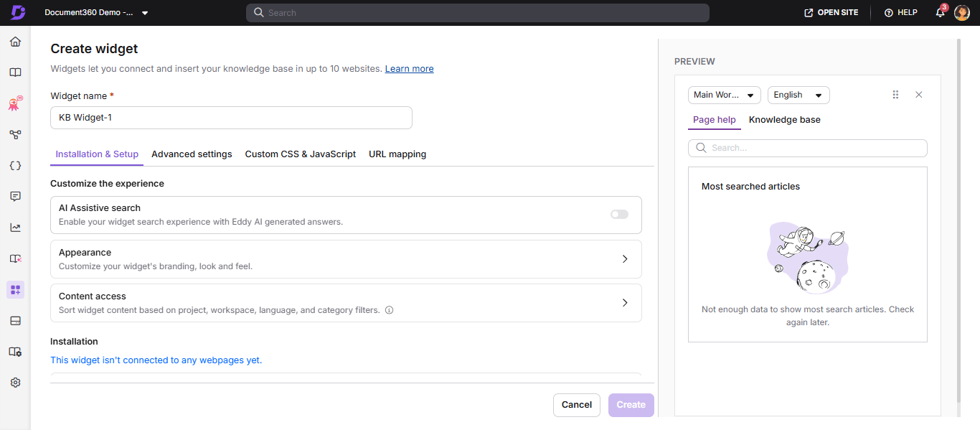
Task: Click the astronaut illustration in preview
Action: [x=808, y=257]
